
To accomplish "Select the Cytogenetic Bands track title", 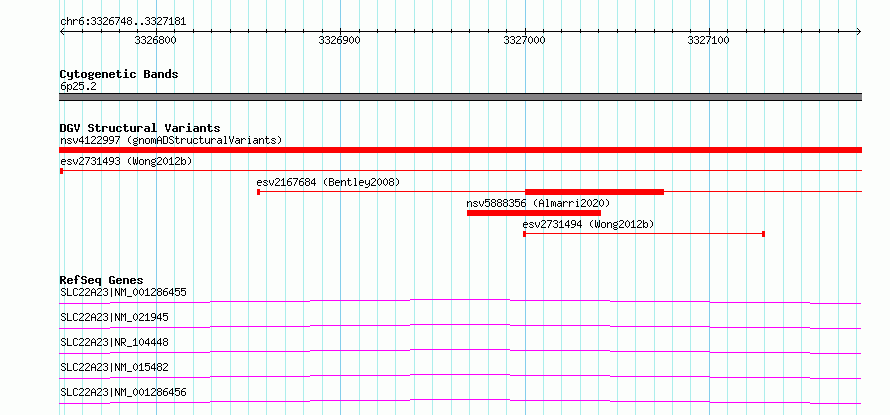I will coord(119,74).
